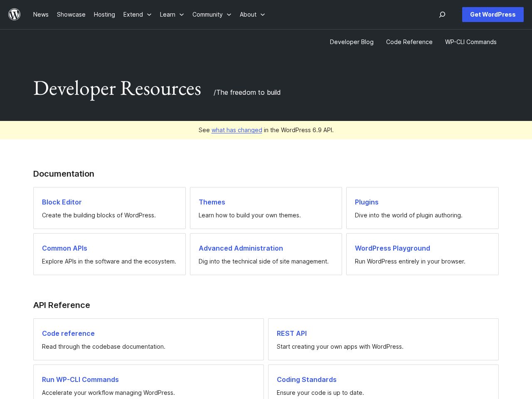Open the Code reference card link
The height and width of the screenshot is (399, 532).
click(x=68, y=333)
